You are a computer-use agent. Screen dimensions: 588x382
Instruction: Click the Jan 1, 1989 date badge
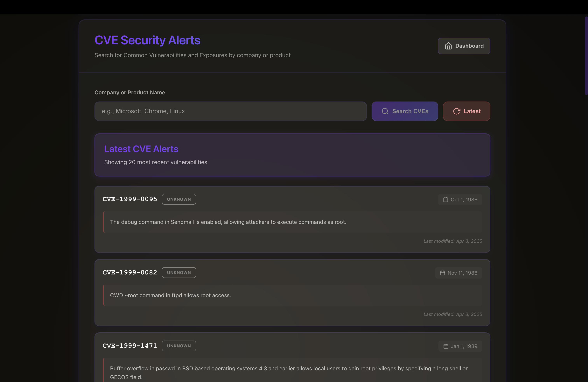pos(460,346)
